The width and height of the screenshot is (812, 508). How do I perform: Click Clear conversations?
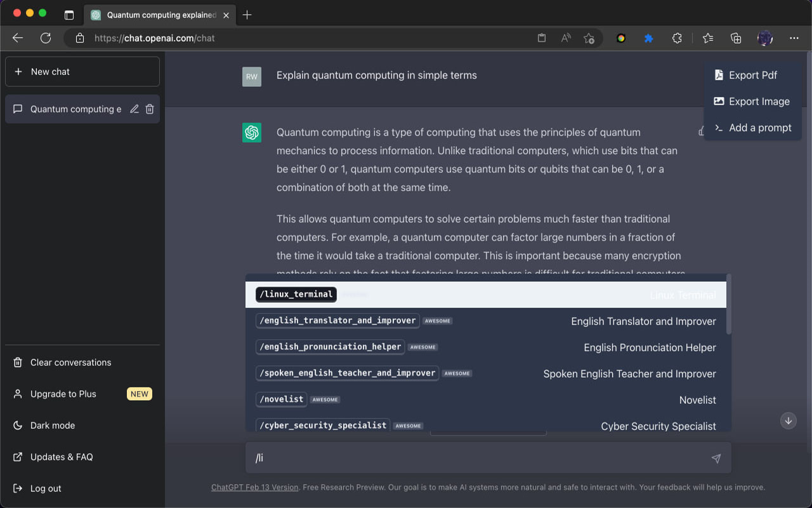coord(82,363)
